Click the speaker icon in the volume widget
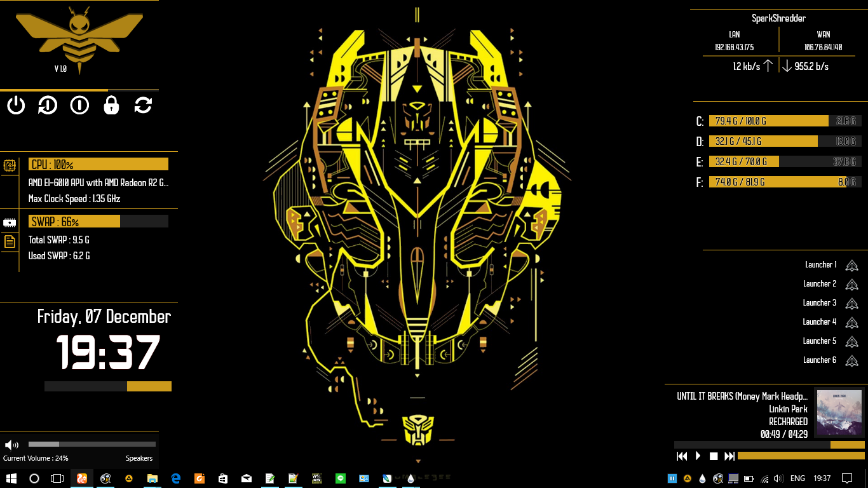Viewport: 868px width, 488px height. (11, 445)
